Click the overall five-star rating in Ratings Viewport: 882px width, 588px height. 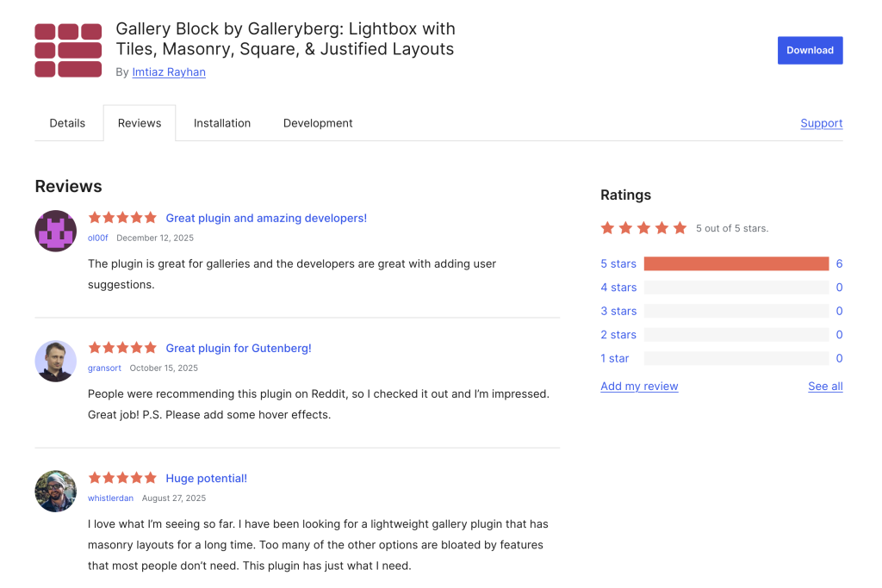[643, 228]
